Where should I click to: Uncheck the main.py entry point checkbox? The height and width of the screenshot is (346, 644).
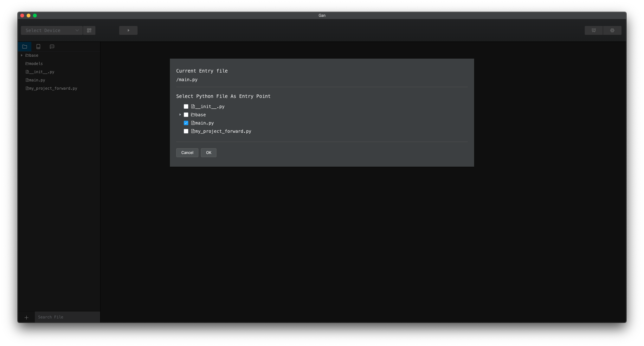coord(186,123)
